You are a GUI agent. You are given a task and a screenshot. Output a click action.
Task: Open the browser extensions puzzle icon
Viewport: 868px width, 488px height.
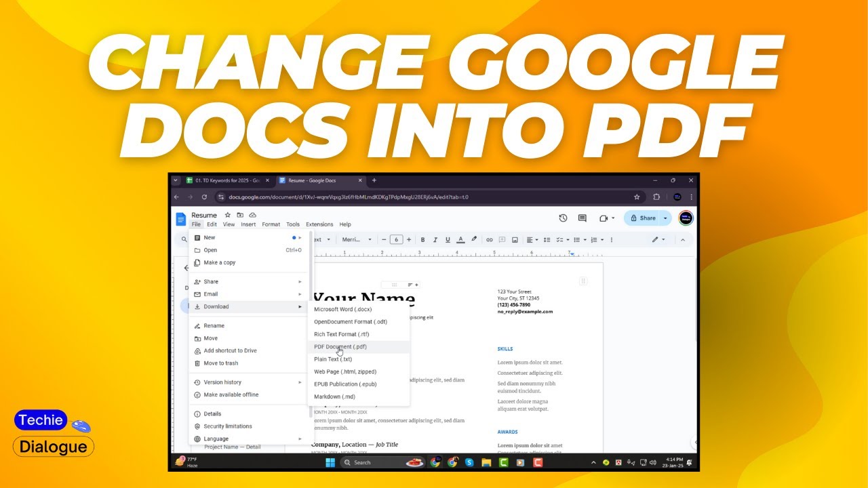[656, 197]
